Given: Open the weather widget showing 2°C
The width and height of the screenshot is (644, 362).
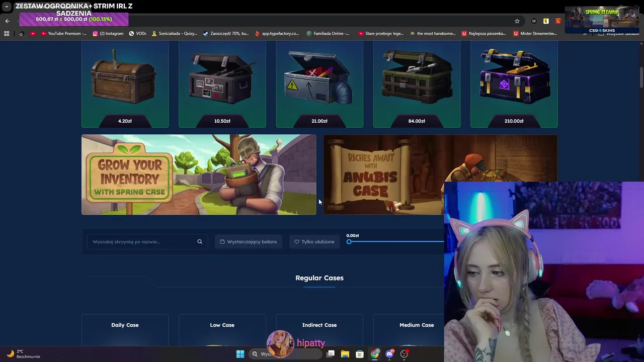Looking at the screenshot, I should click(24, 354).
